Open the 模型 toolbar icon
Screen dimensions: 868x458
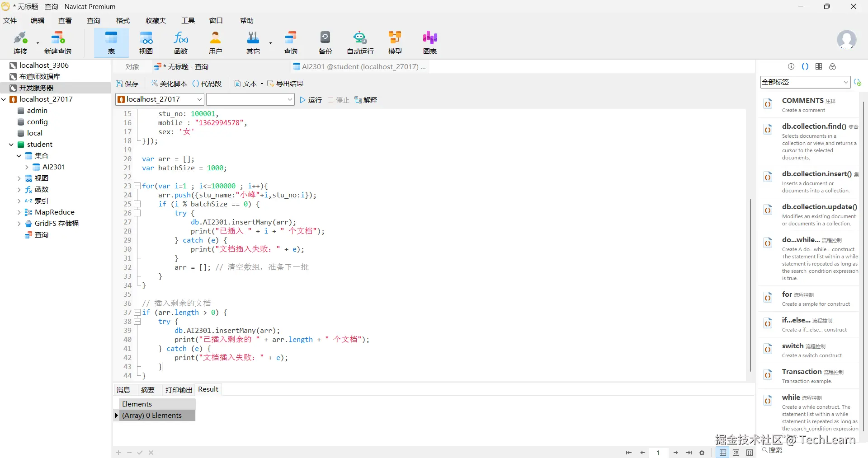coord(395,42)
